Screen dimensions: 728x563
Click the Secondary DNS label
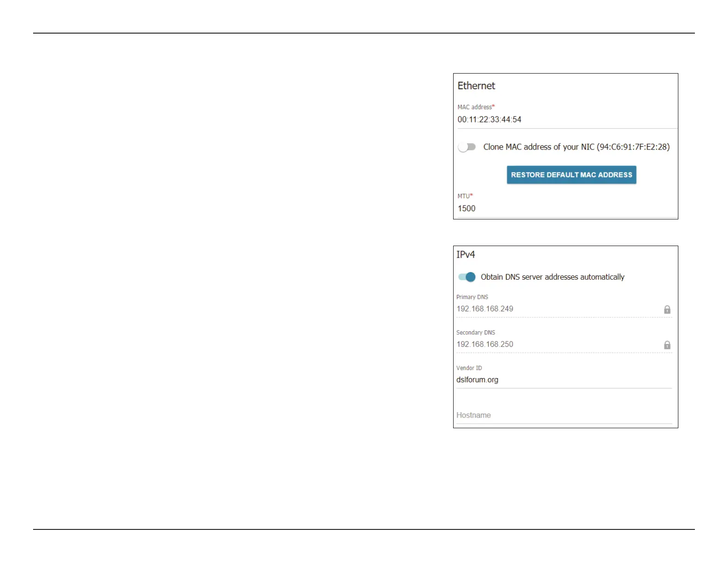point(476,333)
